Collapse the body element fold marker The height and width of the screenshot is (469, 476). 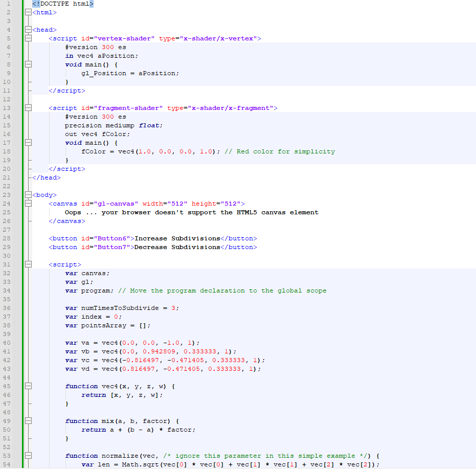[28, 195]
